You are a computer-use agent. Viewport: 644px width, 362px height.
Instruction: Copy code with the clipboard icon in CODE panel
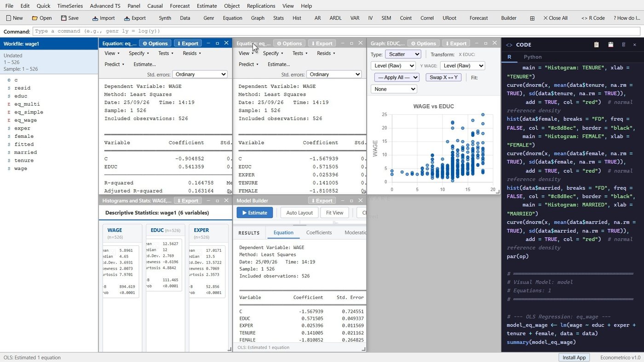[597, 45]
